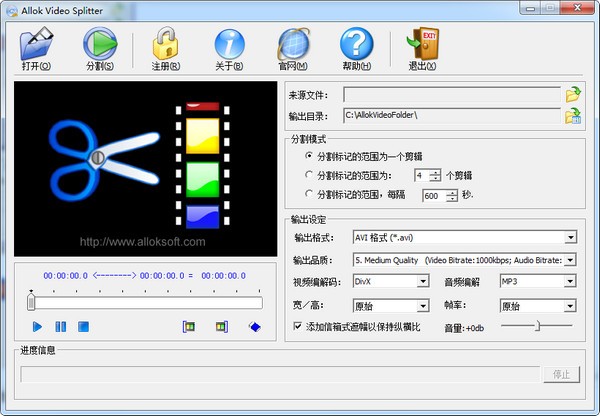Exit the program with 退出(X)

pos(422,49)
